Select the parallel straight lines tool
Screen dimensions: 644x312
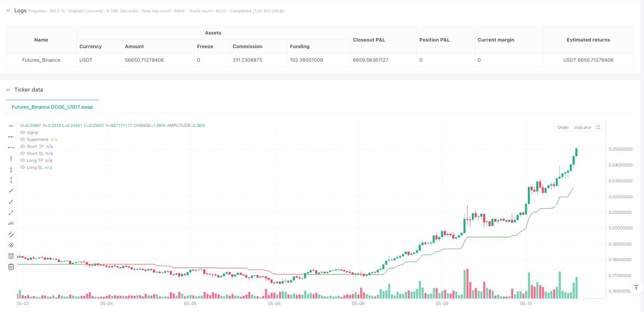(11, 245)
